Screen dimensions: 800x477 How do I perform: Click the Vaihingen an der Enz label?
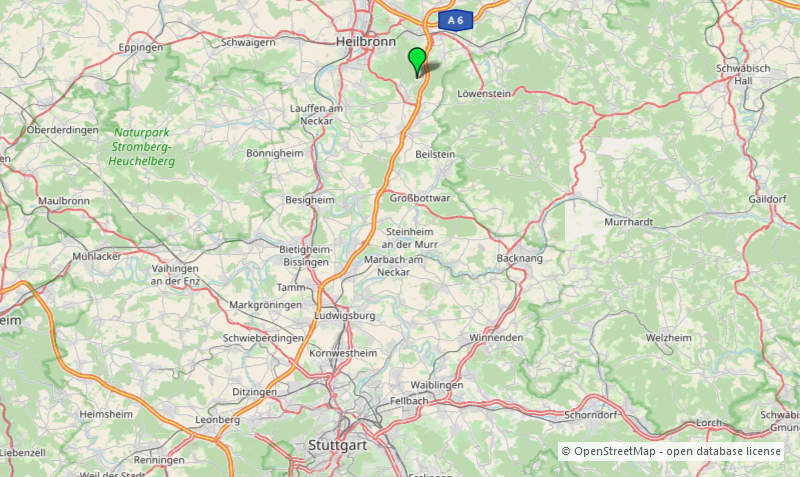click(x=175, y=274)
